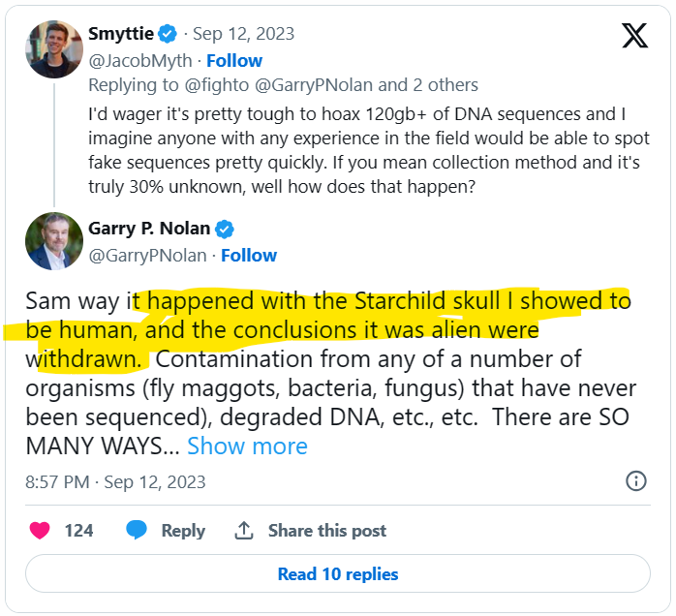Click the X logo icon
Screen dimensions: 676x616
pos(634,36)
